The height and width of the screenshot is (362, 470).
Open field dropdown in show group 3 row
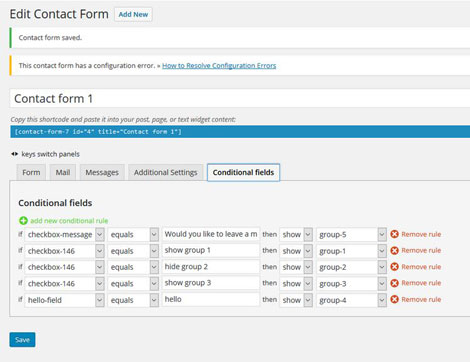coord(64,283)
